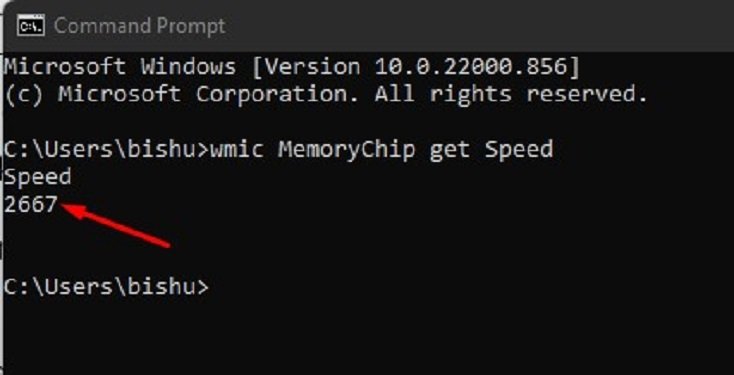Click MemoryChip in the typed command
Viewport: 734px width, 375px height.
click(347, 150)
